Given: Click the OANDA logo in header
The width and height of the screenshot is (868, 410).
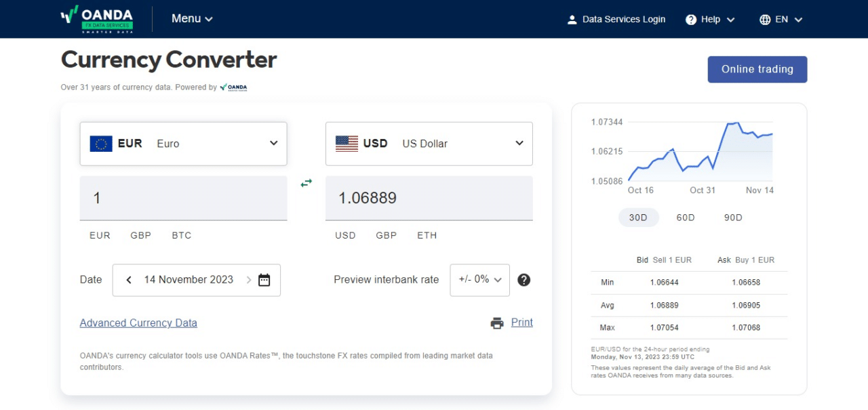Looking at the screenshot, I should pos(96,19).
